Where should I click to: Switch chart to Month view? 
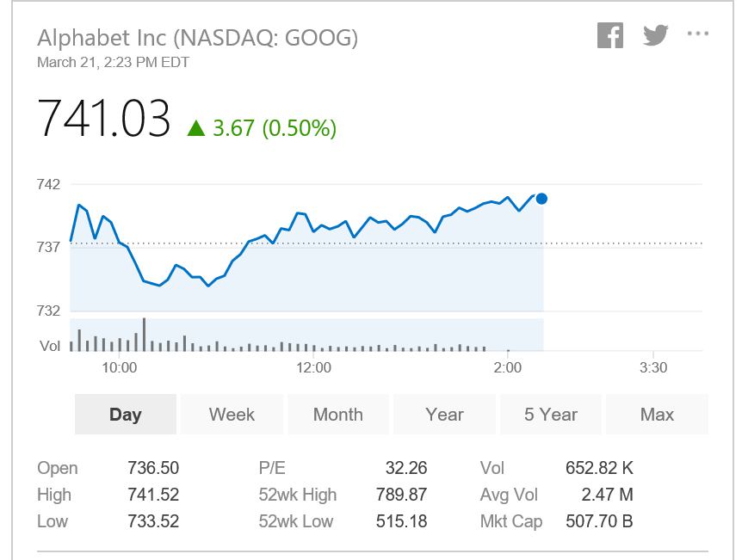point(338,415)
